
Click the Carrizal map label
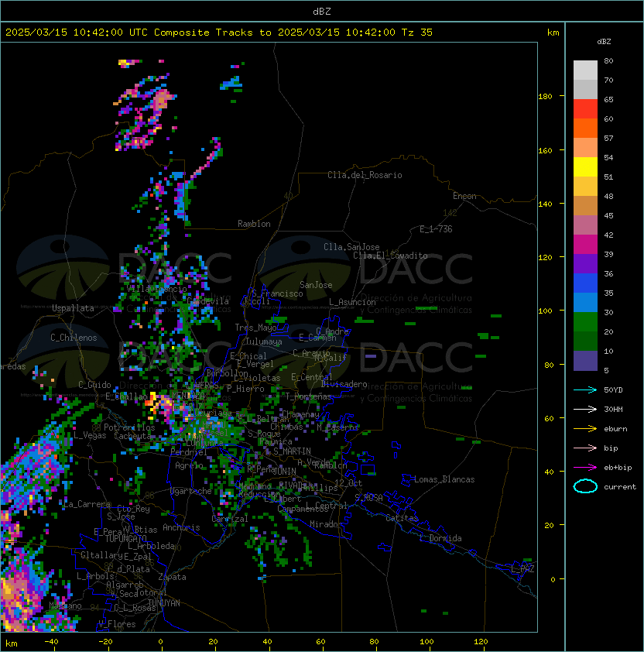230,519
